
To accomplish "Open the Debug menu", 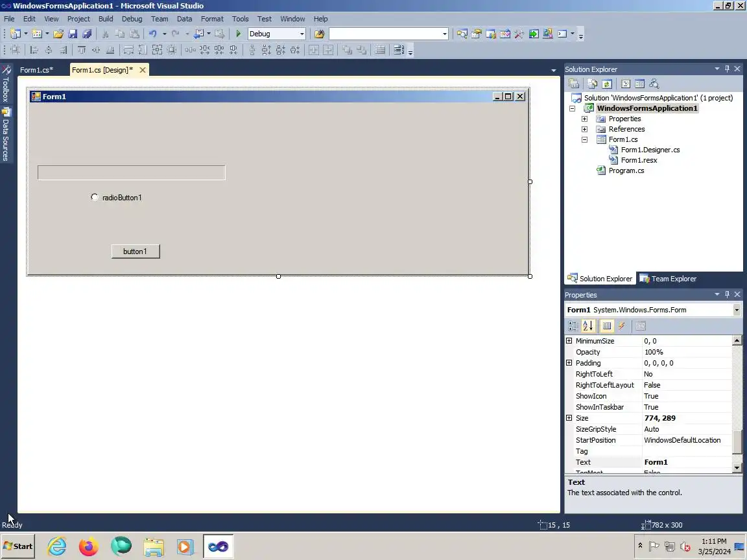I will click(x=132, y=19).
